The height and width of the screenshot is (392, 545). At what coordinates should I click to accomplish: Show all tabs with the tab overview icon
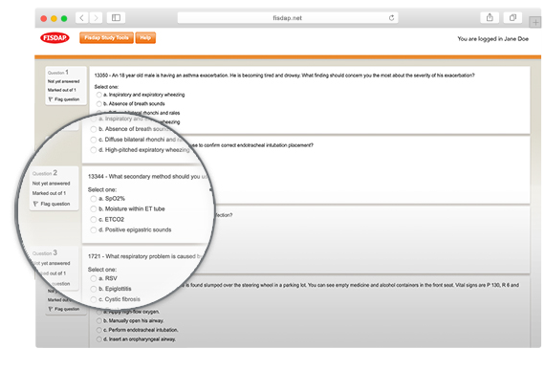(512, 17)
